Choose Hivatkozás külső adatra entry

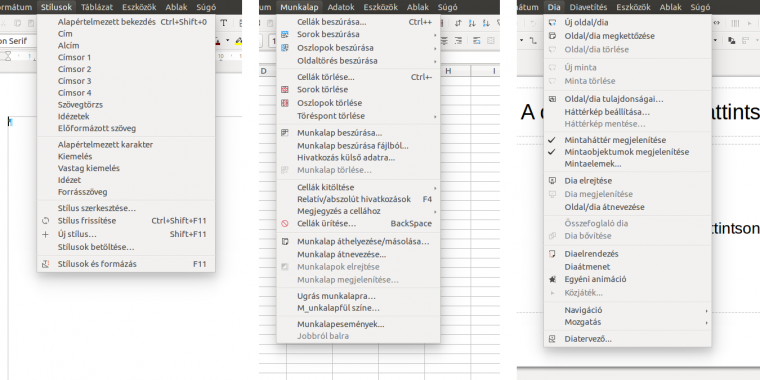coord(358,158)
